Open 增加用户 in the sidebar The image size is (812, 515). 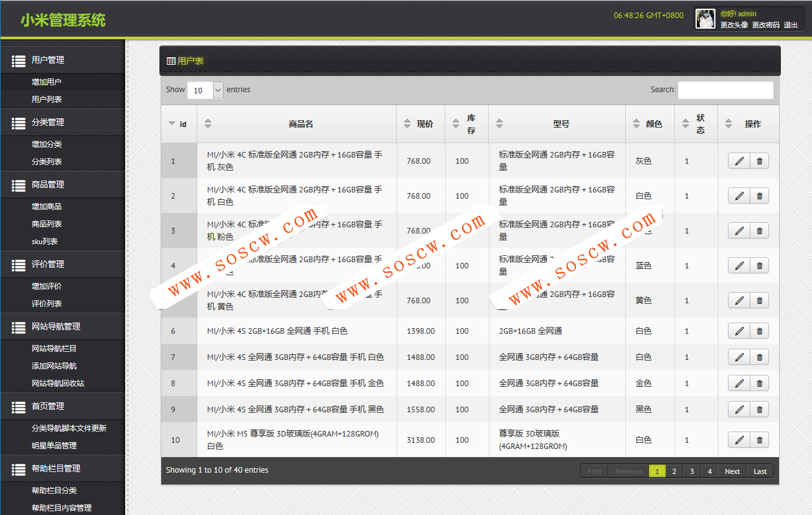(x=47, y=82)
